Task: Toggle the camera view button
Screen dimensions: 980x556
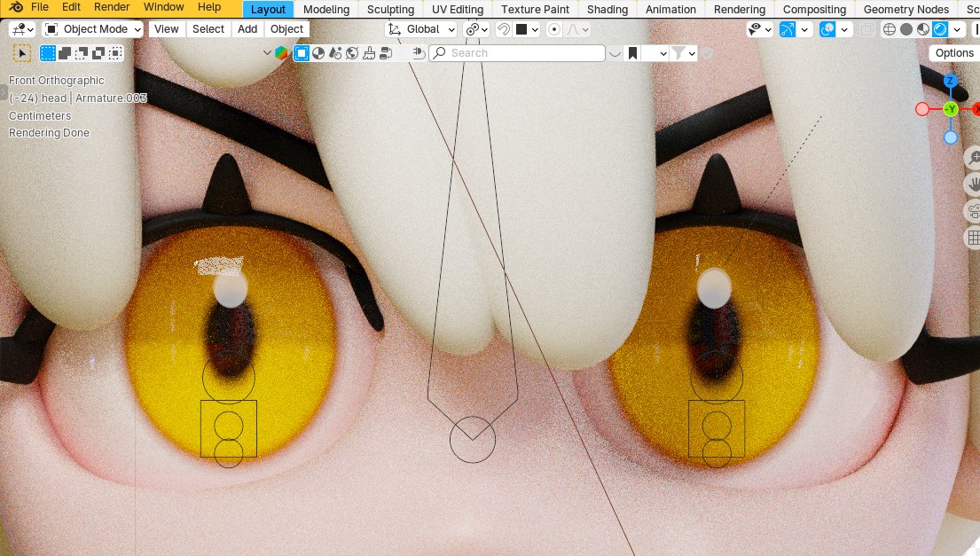Action: [x=974, y=210]
